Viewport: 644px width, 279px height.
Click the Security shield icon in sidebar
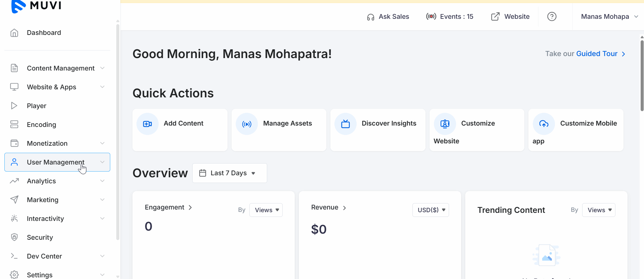(14, 237)
